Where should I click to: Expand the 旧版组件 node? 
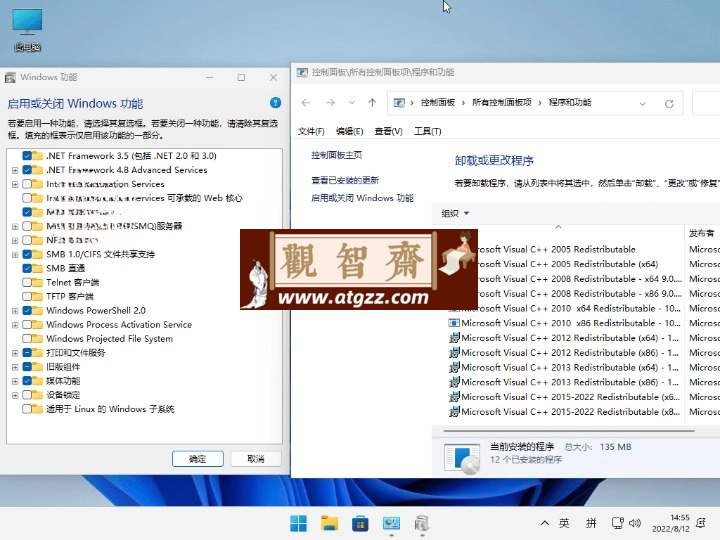(x=15, y=367)
